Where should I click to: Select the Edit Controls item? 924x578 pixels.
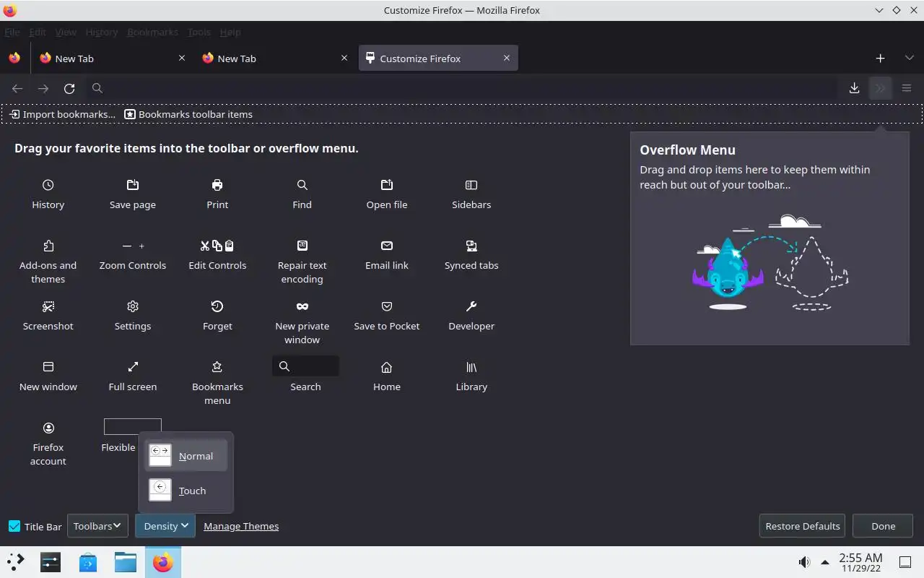click(217, 255)
